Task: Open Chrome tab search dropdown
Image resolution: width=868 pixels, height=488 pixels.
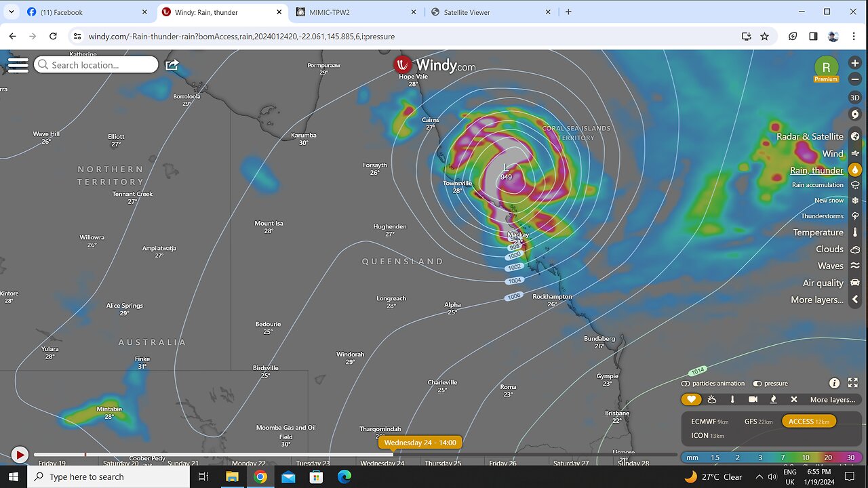Action: (12, 12)
